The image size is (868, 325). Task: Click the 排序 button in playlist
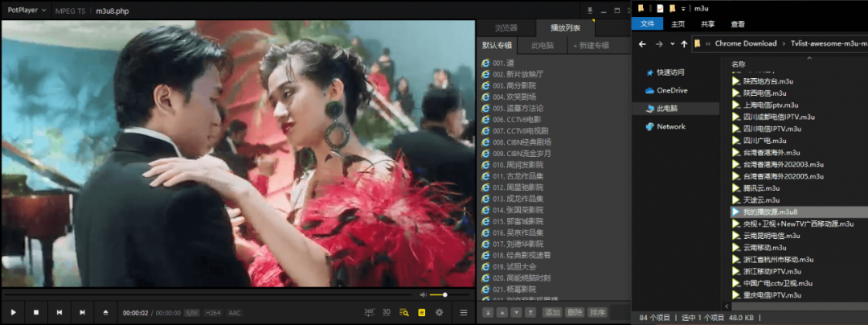pos(597,312)
